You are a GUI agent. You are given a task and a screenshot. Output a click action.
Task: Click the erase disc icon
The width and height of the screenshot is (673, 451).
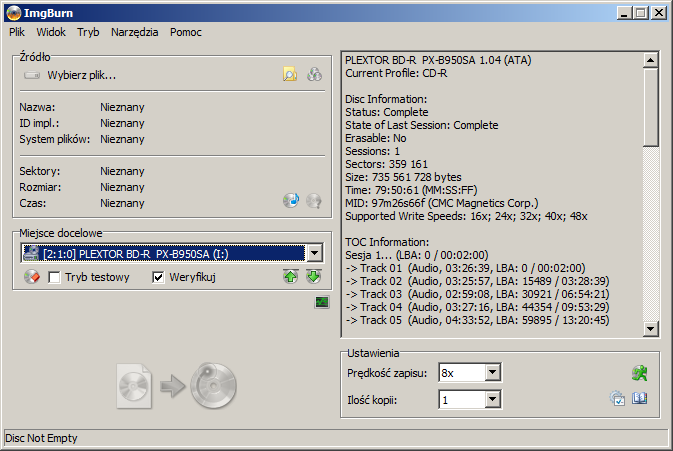coord(32,277)
